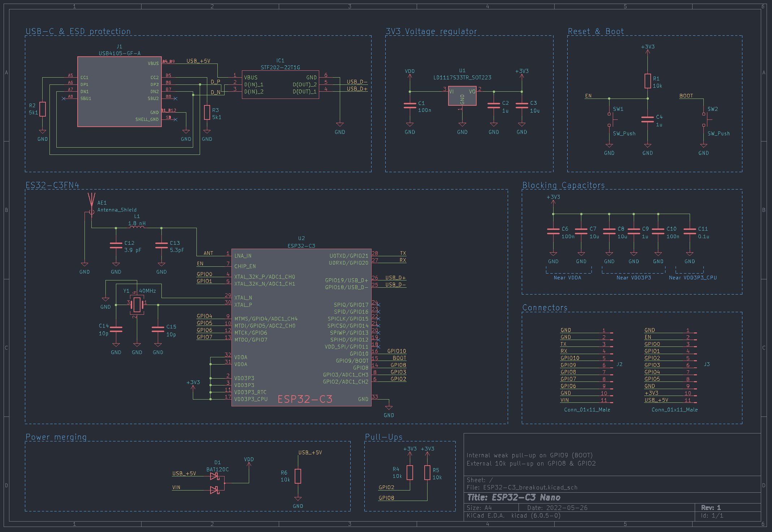Select the C8 10u blocking capacitor
Viewport: 772px width, 532px height.
click(609, 231)
